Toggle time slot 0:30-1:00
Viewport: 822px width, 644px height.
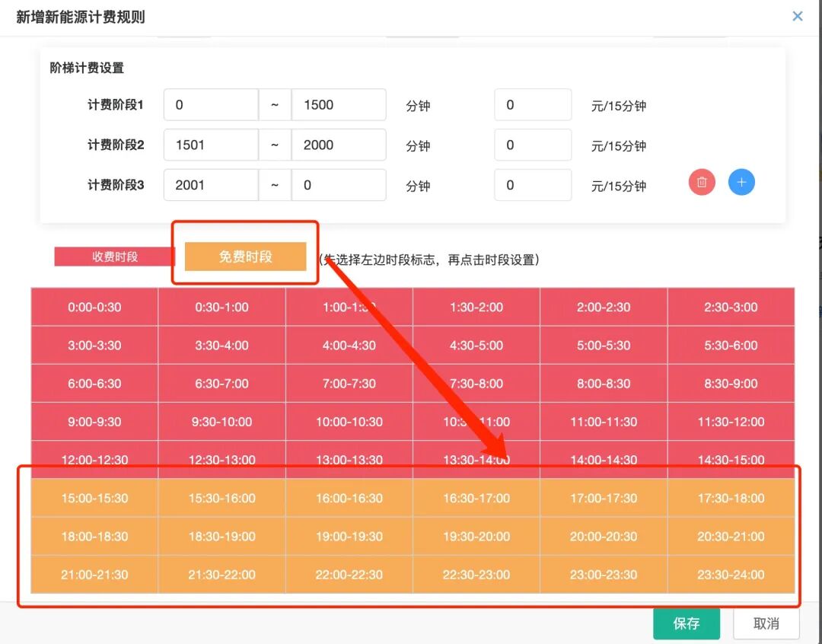[221, 307]
